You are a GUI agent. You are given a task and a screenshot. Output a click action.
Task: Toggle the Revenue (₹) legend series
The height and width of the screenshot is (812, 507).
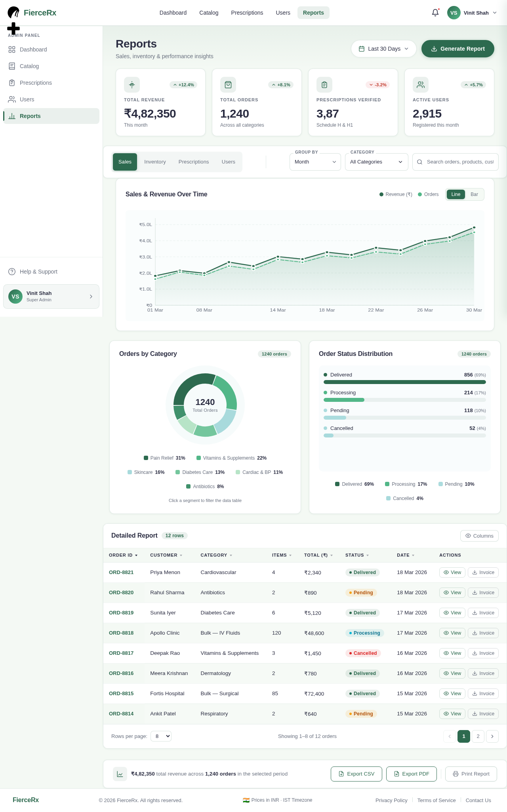pyautogui.click(x=396, y=194)
